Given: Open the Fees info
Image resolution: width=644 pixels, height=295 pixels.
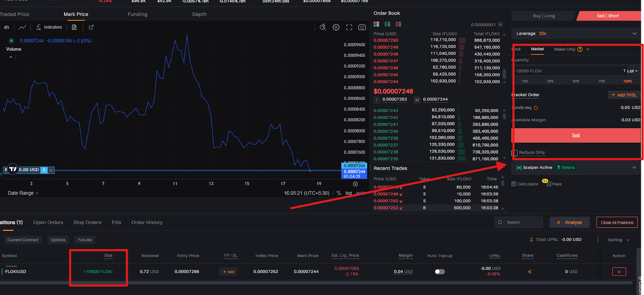Looking at the screenshot, I should pyautogui.click(x=554, y=184).
